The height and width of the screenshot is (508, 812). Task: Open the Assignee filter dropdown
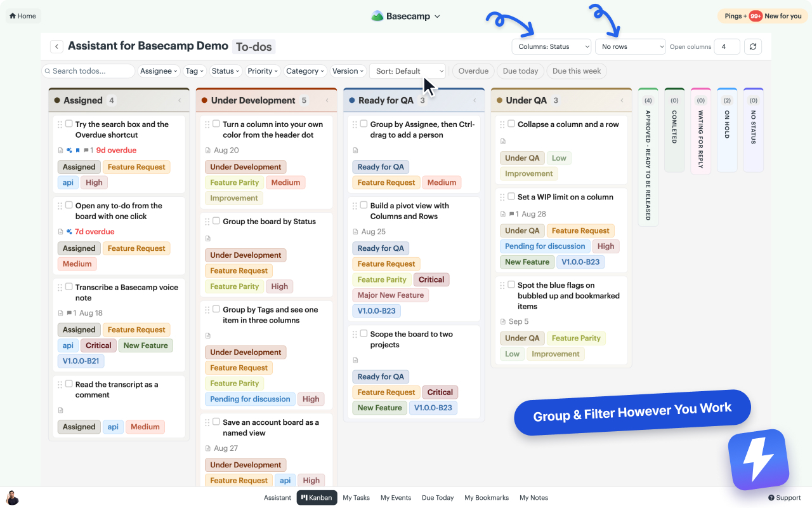coord(159,71)
